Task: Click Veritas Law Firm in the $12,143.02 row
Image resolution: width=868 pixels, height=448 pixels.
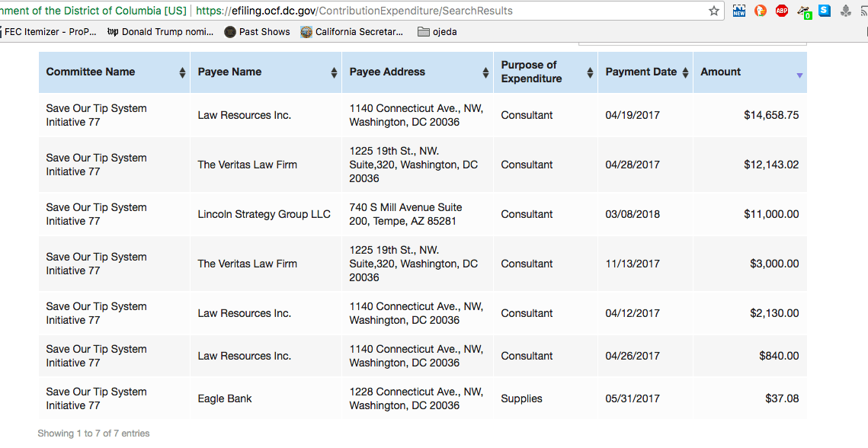Action: click(248, 165)
